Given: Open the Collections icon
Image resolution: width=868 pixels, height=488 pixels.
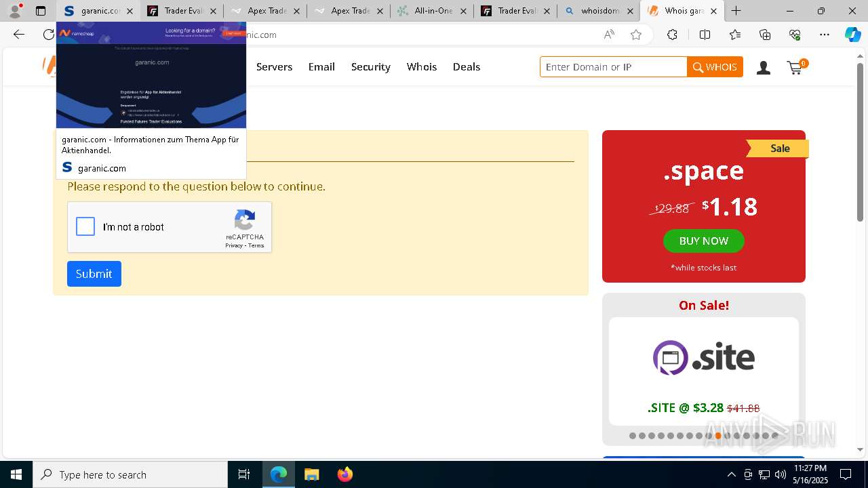Looking at the screenshot, I should 765,35.
